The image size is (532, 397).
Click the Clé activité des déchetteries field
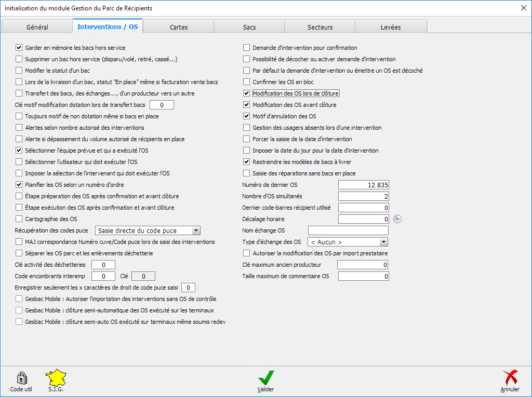coord(103,265)
